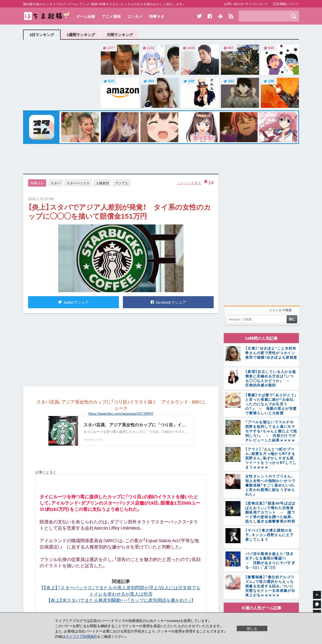The width and height of the screenshot is (322, 644).
Task: Click the スタバ tag
Action: click(56, 183)
